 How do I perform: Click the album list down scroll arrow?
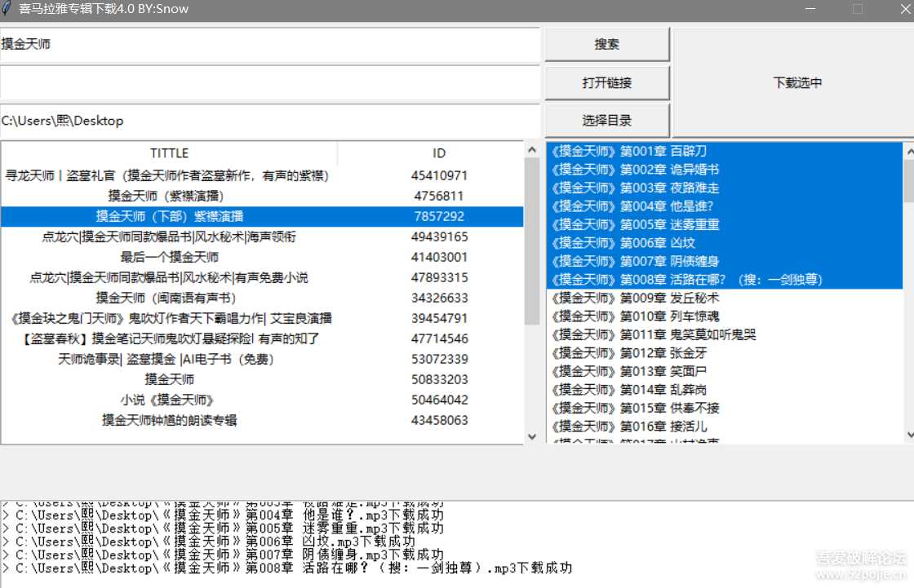tap(532, 436)
